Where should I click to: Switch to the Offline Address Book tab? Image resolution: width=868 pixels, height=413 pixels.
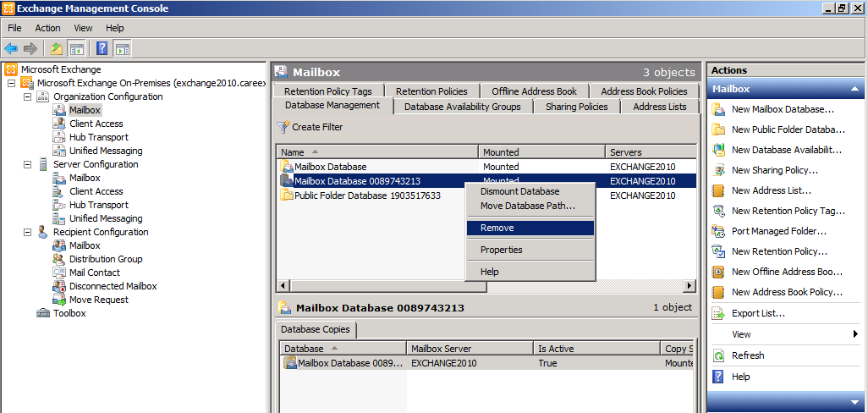[x=534, y=91]
